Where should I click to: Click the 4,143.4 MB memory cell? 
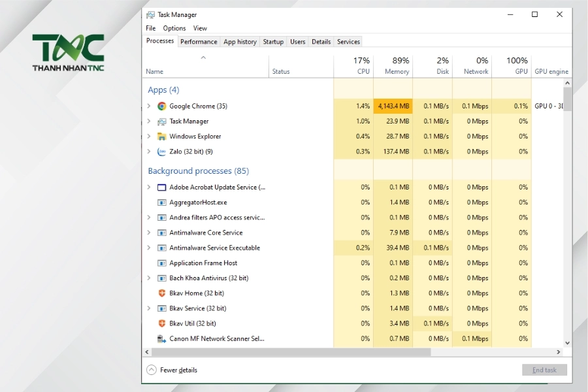click(x=393, y=106)
